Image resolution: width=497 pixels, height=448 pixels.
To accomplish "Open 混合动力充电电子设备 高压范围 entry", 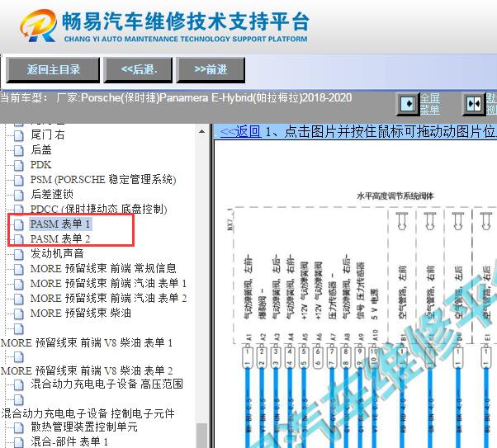I will coord(106,384).
